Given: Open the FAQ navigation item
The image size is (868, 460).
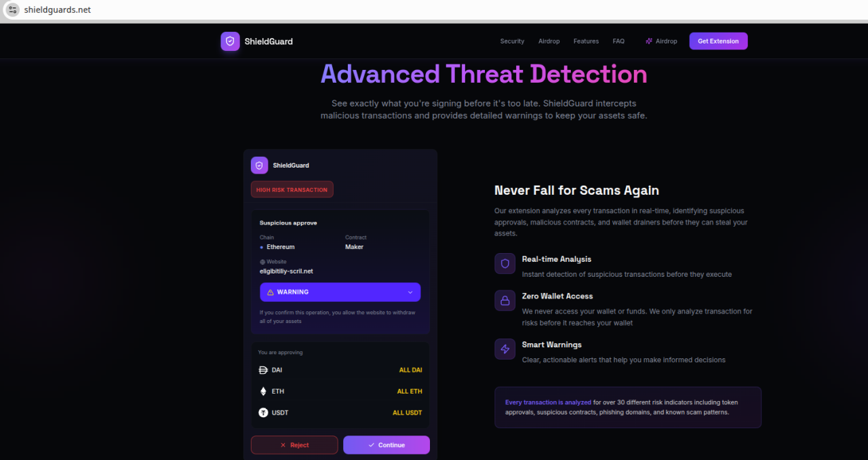Looking at the screenshot, I should [x=618, y=41].
